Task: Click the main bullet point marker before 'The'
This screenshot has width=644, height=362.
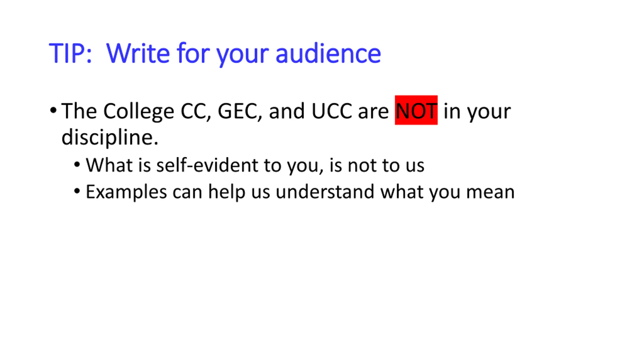Action: [x=53, y=110]
